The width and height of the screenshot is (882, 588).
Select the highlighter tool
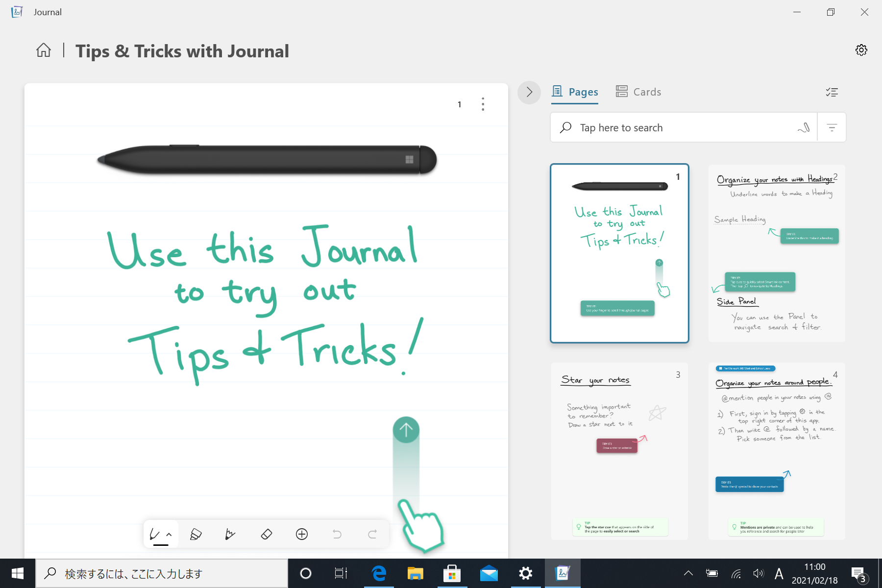point(196,534)
